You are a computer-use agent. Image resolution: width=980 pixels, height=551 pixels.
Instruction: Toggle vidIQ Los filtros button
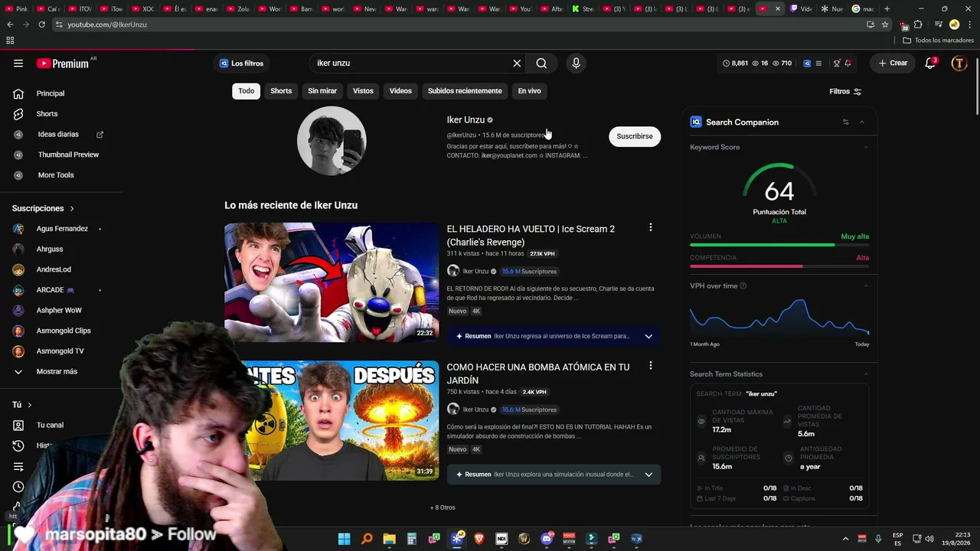(x=241, y=64)
